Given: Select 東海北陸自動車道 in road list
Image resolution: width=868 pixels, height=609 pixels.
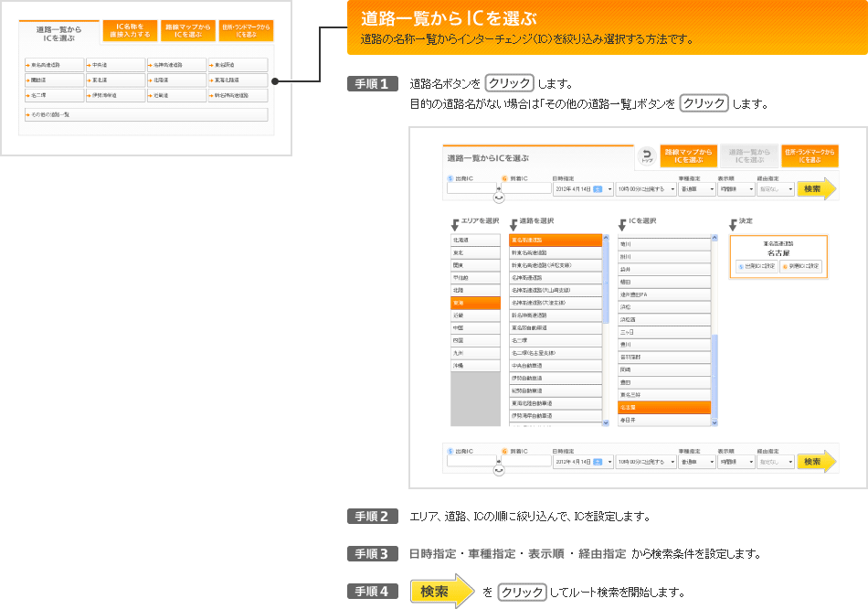Looking at the screenshot, I should coord(556,403).
